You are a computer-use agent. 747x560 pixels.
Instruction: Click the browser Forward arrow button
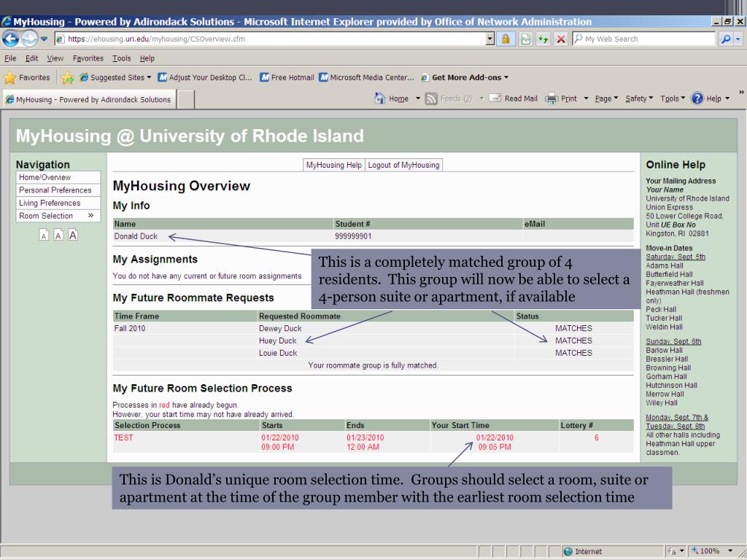tap(29, 39)
